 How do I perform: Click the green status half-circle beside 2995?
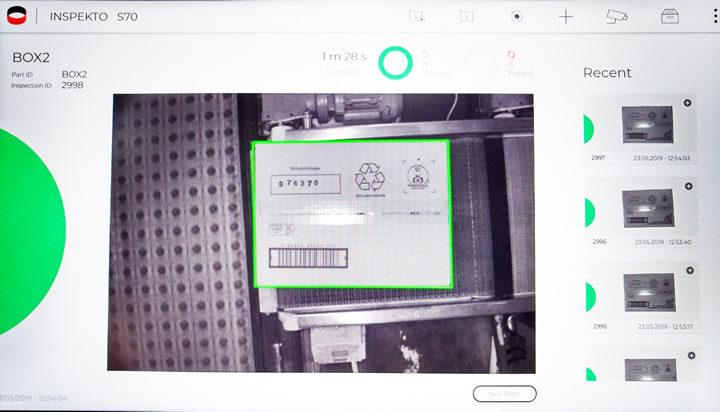pyautogui.click(x=591, y=297)
